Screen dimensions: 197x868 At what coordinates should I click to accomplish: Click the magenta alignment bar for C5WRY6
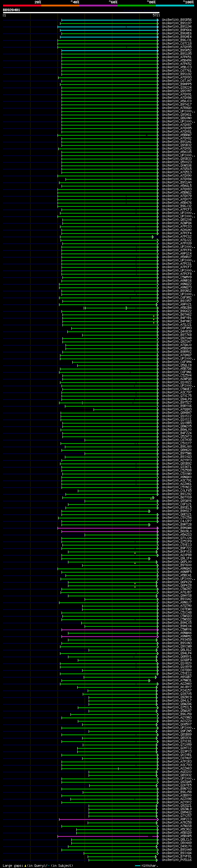[110, 630]
